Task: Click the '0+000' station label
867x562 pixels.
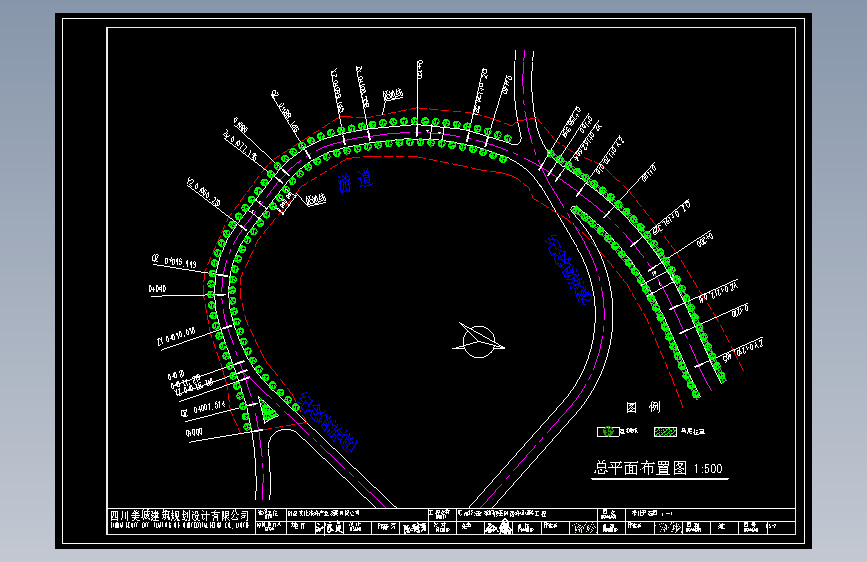Action: coord(194,433)
